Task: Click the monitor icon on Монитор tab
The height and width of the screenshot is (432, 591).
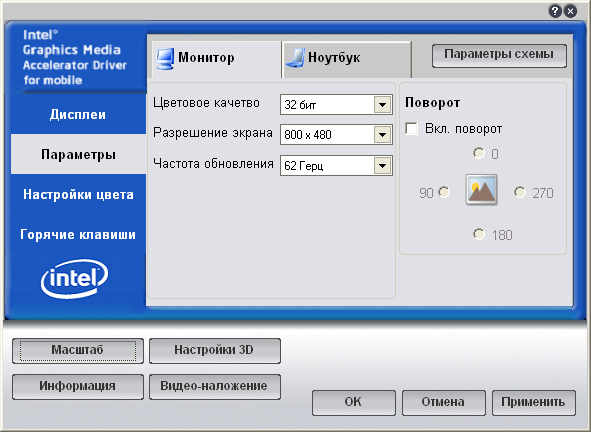Action: (165, 58)
